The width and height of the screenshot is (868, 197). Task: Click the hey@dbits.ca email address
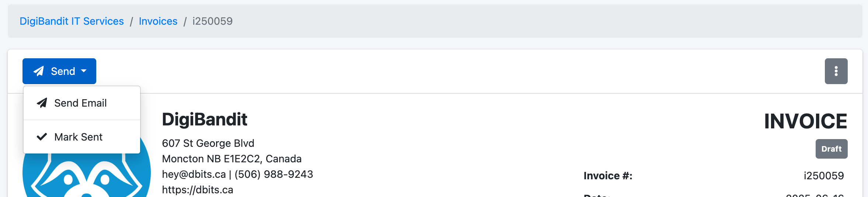194,174
